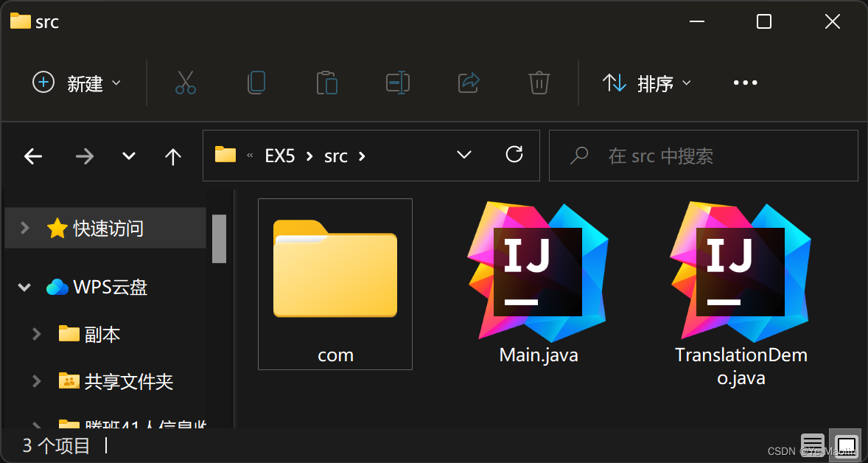Click the Copy icon in toolbar
This screenshot has width=868, height=463.
pyautogui.click(x=256, y=83)
